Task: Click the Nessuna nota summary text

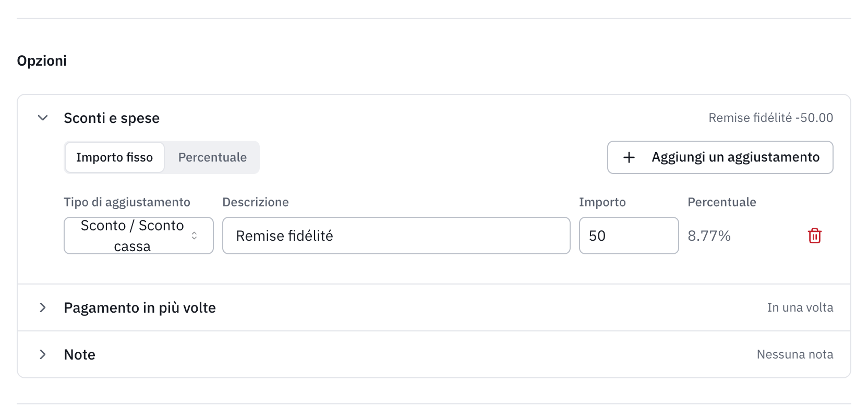Action: 794,354
